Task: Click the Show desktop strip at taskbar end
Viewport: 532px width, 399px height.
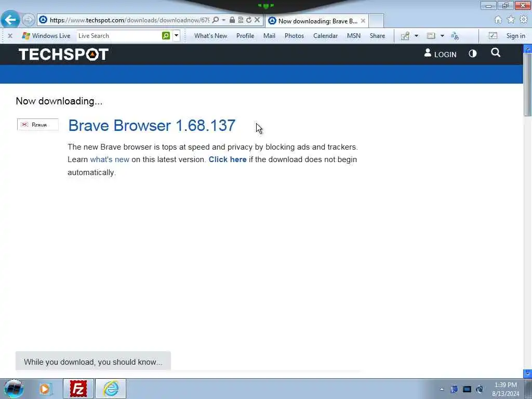Action: click(x=528, y=389)
